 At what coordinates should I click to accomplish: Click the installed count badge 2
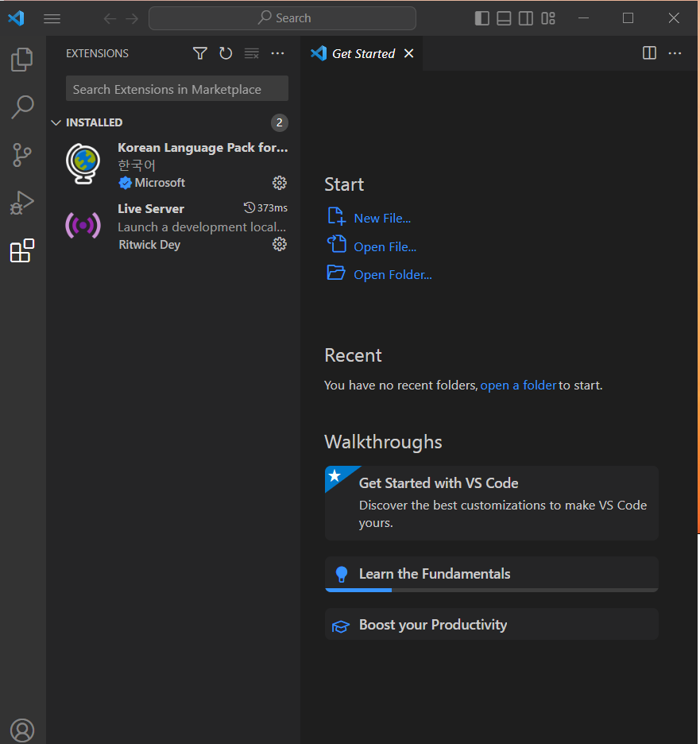pyautogui.click(x=280, y=123)
